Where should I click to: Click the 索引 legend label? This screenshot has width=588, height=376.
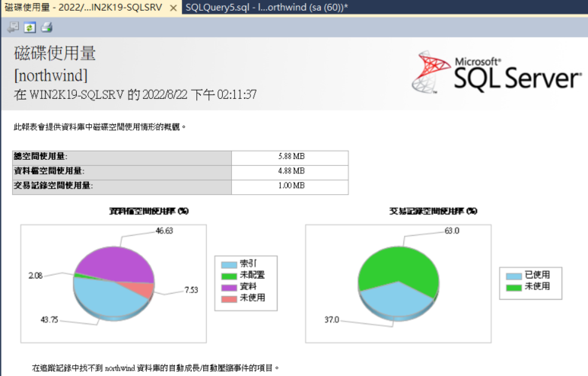[x=248, y=263]
